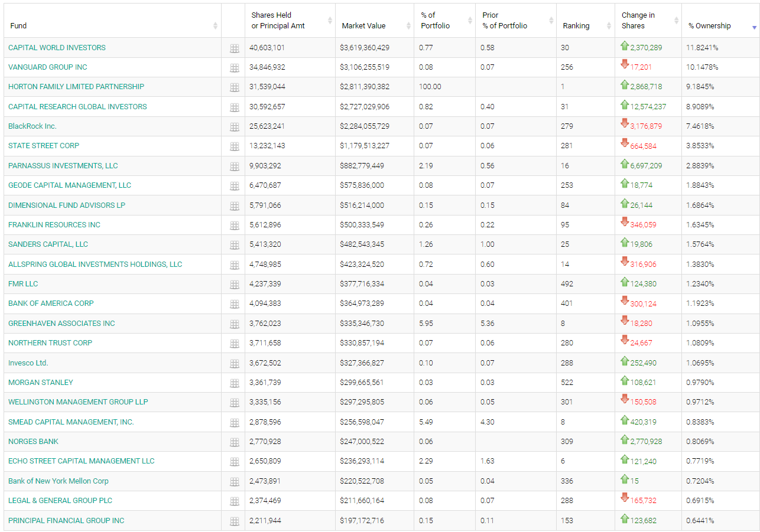This screenshot has height=532, width=760.
Task: Open Bank of New York Mellon Corp link
Action: tap(59, 481)
